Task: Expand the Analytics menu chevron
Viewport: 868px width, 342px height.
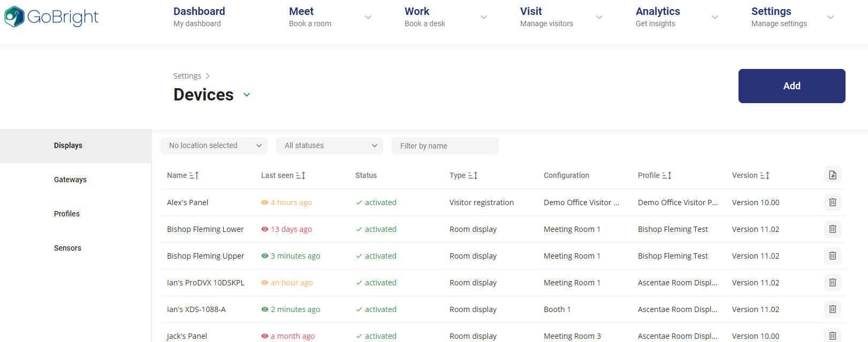Action: tap(715, 17)
